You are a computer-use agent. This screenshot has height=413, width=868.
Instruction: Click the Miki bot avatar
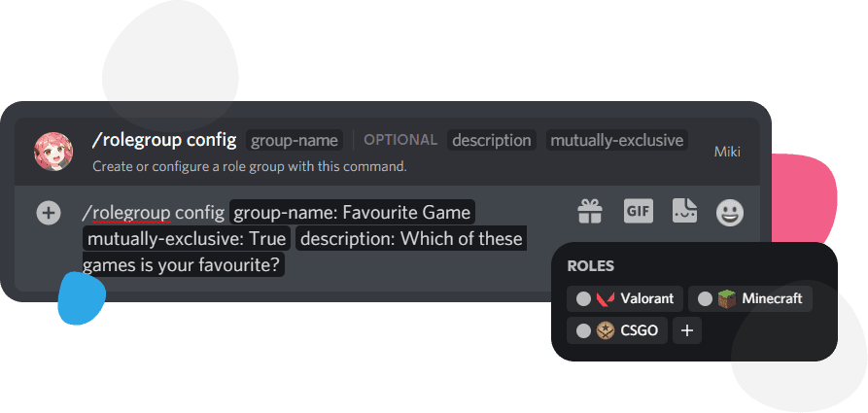tap(53, 151)
